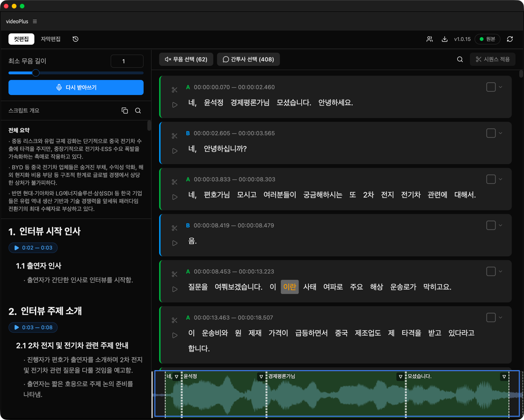Image resolution: width=524 pixels, height=420 pixels.
Task: Check the box for segment 00:00:08.419
Action: [491, 225]
